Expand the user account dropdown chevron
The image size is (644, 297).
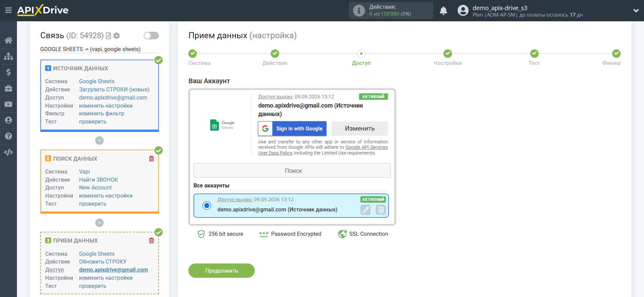tap(636, 10)
